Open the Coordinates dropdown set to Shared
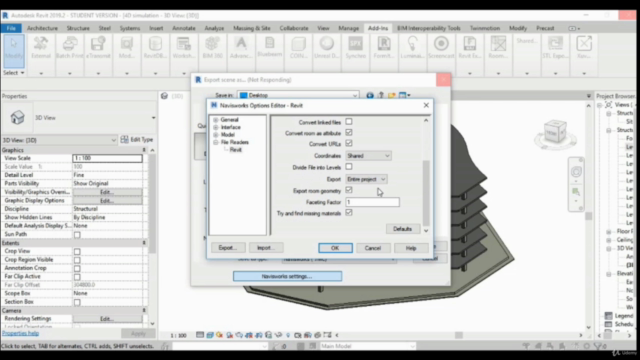Image resolution: width=640 pixels, height=360 pixels. (x=368, y=156)
